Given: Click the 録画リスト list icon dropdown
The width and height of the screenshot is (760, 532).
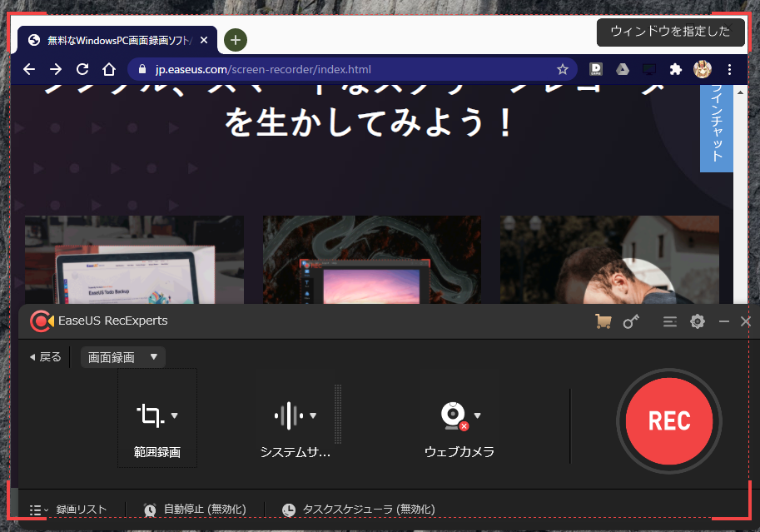Looking at the screenshot, I should tap(38, 510).
